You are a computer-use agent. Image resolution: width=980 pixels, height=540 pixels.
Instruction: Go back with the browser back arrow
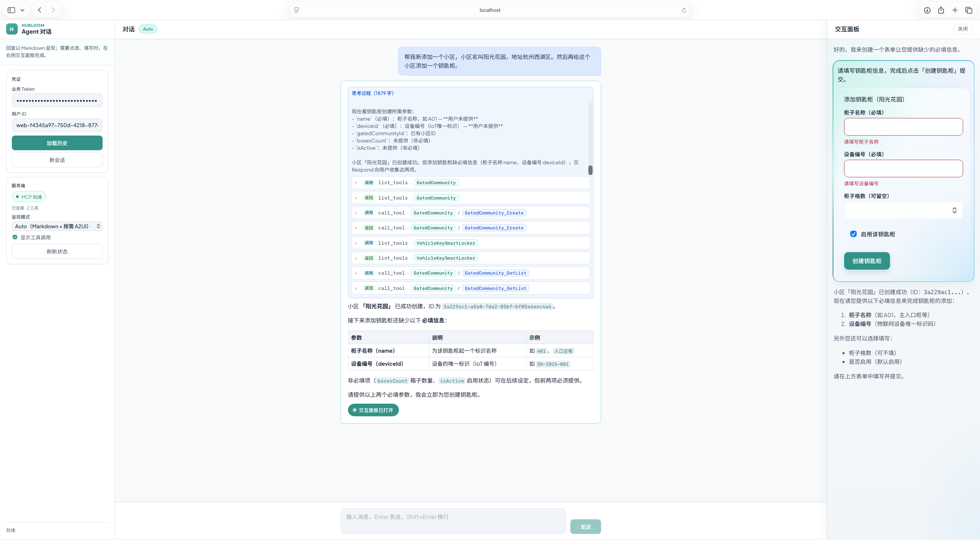tap(39, 10)
